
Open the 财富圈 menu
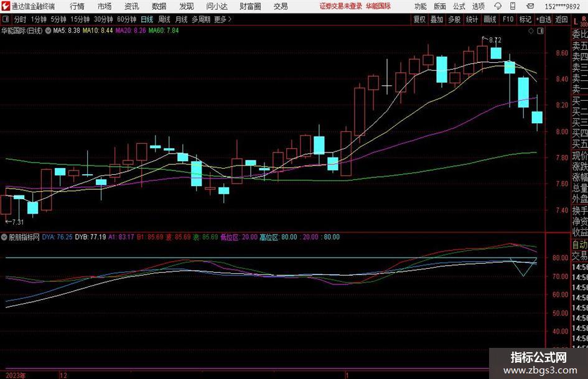tap(250, 6)
